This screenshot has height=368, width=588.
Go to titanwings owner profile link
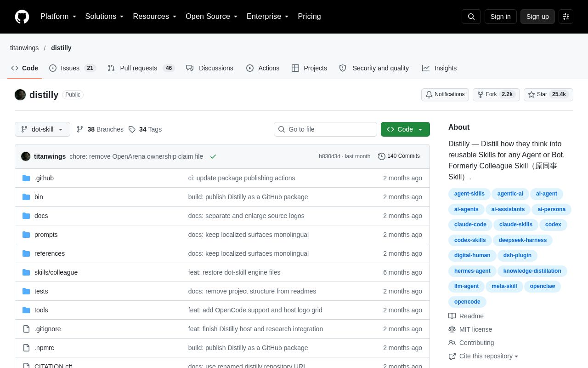click(24, 48)
